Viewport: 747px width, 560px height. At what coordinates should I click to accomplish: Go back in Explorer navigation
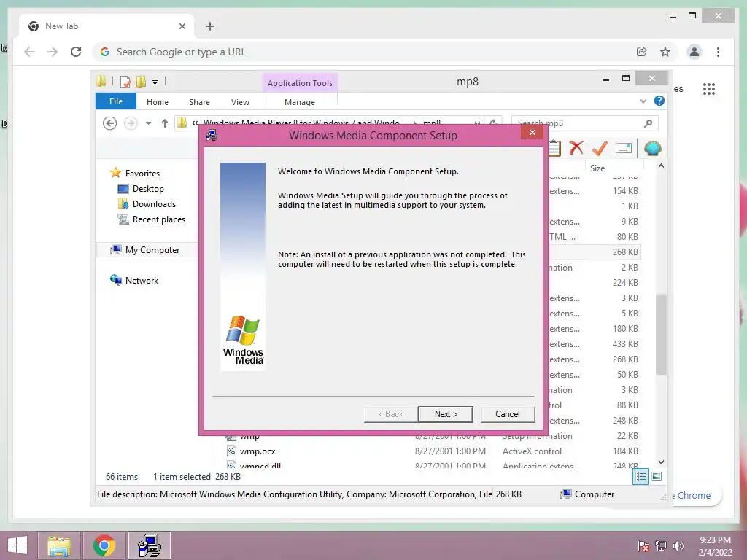click(x=109, y=123)
